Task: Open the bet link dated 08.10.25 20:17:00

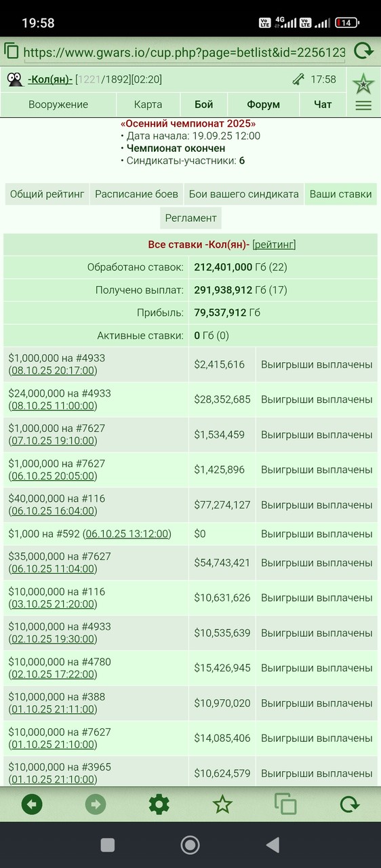Action: click(53, 370)
